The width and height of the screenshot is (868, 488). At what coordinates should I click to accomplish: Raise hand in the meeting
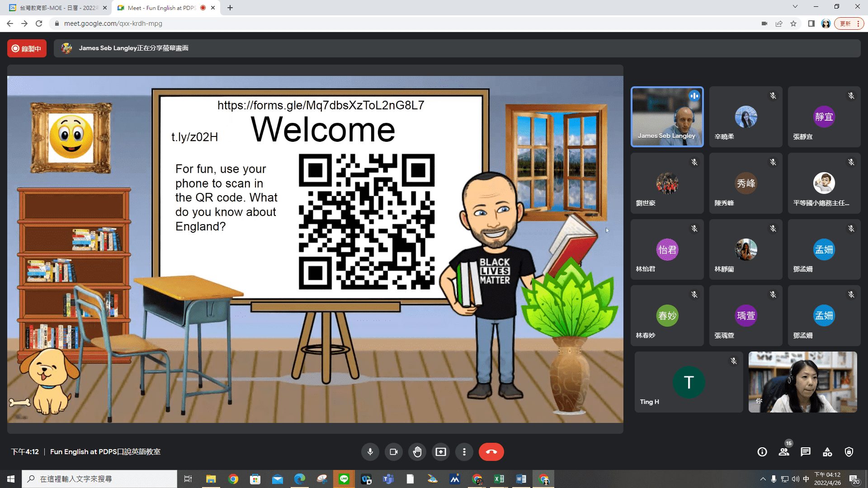pyautogui.click(x=417, y=452)
